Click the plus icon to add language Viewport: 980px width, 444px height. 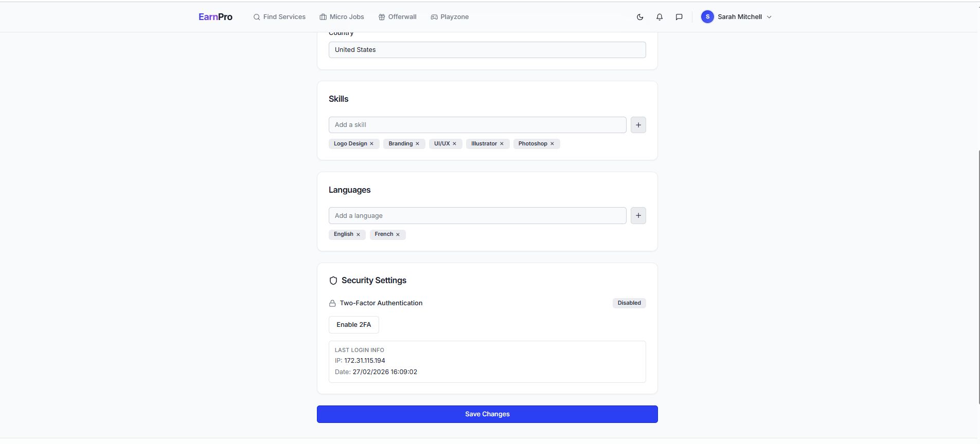638,216
